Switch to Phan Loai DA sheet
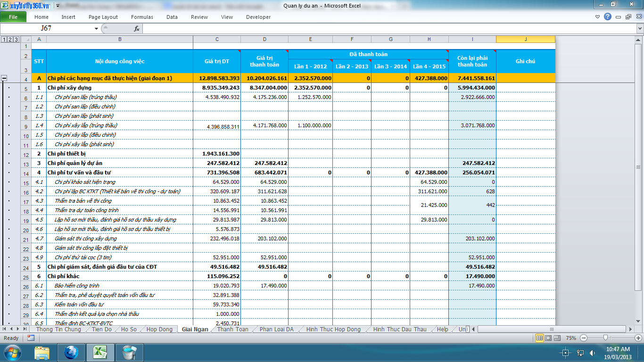The image size is (644, 362). tap(276, 329)
